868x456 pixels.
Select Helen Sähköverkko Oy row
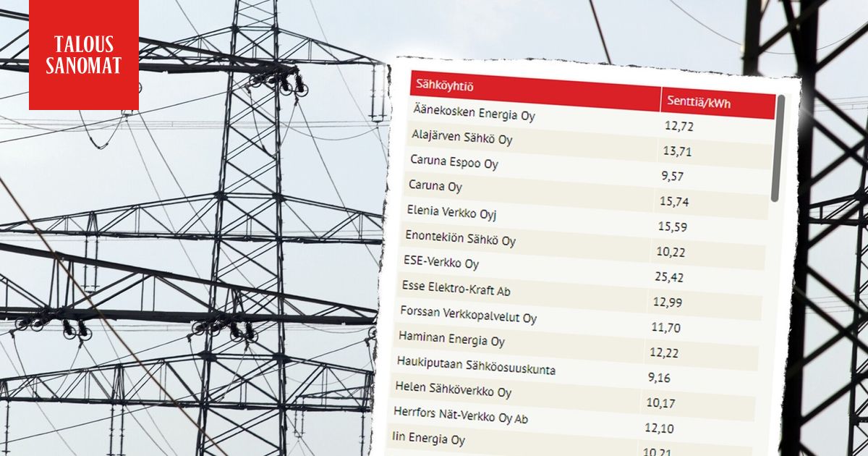pos(454,391)
